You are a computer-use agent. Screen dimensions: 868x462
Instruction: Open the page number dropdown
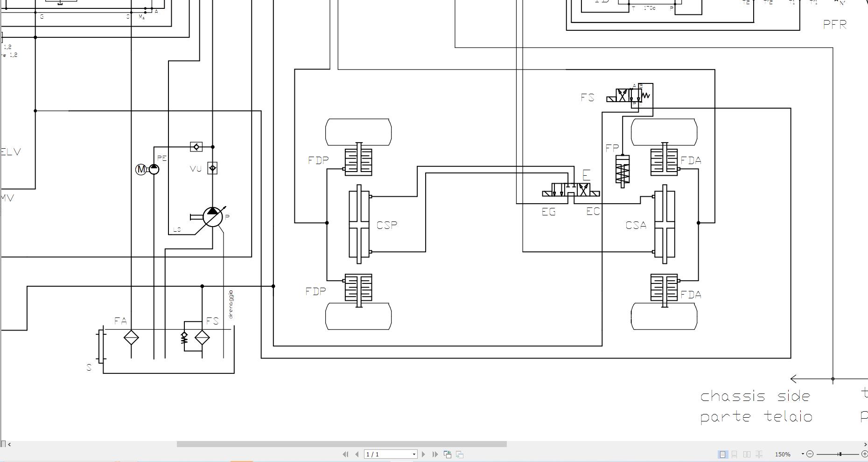413,455
